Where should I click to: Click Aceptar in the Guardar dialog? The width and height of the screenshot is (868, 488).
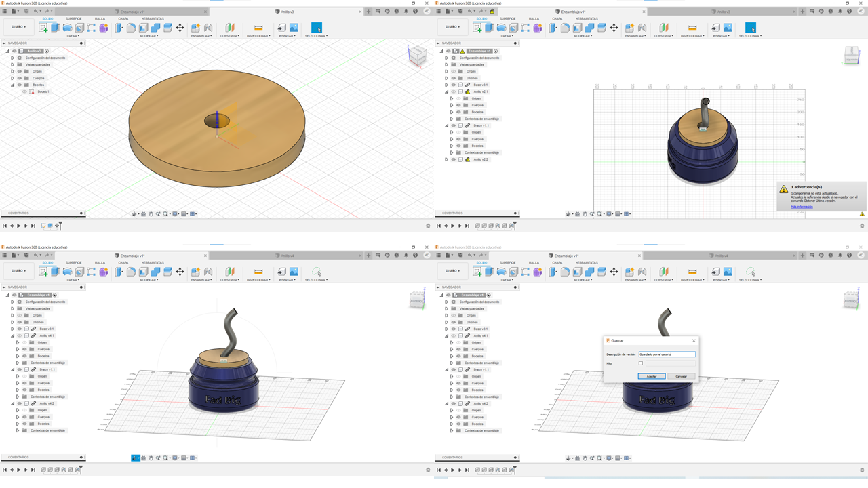[x=652, y=376]
